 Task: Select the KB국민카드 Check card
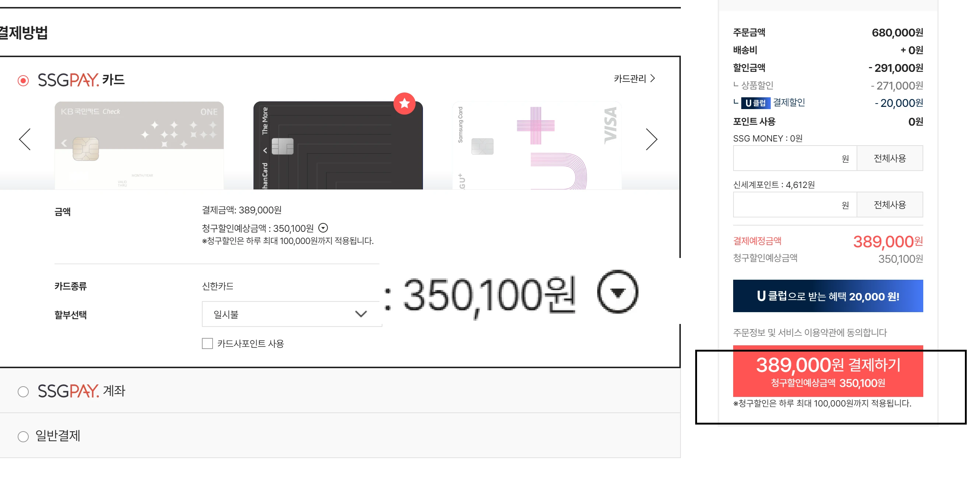[x=139, y=145]
